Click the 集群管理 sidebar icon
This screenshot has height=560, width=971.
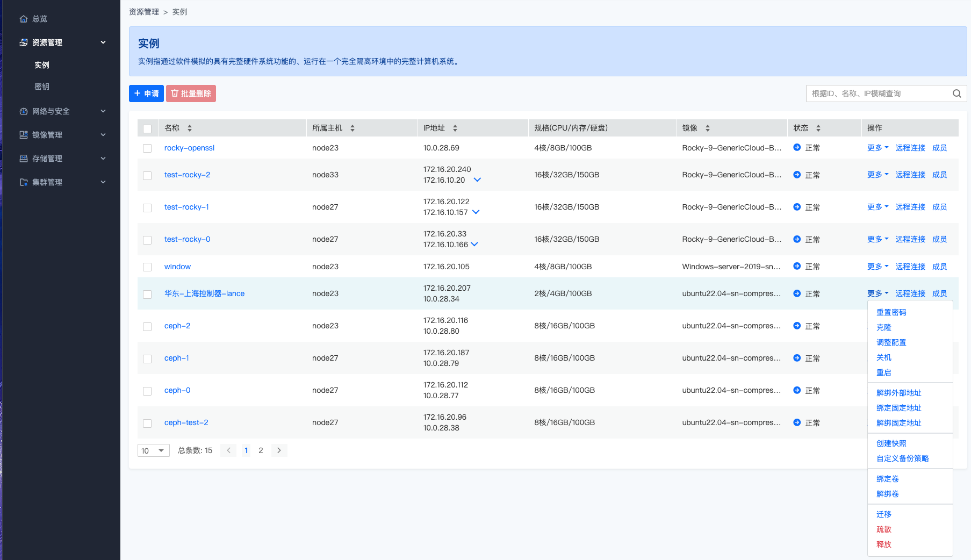[24, 182]
